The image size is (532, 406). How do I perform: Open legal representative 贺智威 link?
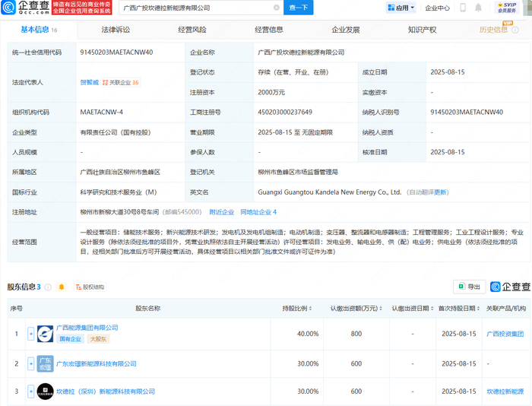pos(89,82)
